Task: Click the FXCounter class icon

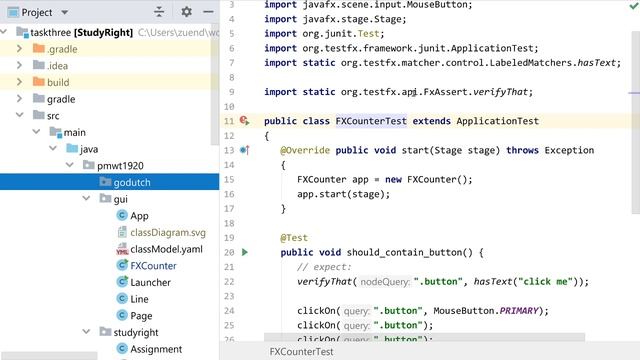Action: (x=122, y=265)
